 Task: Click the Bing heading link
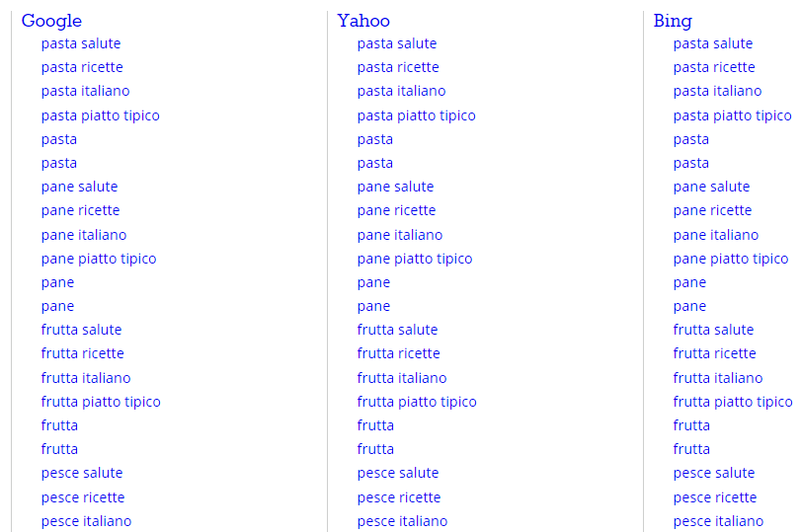click(673, 21)
